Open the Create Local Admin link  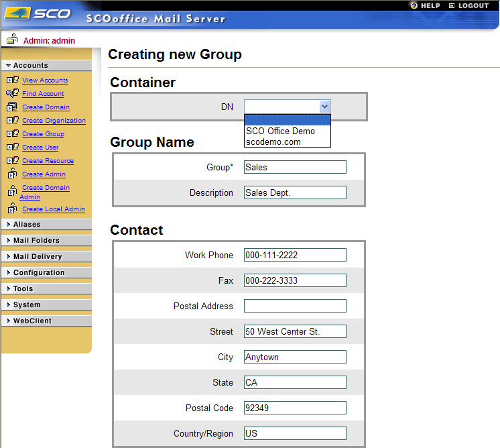(x=54, y=209)
